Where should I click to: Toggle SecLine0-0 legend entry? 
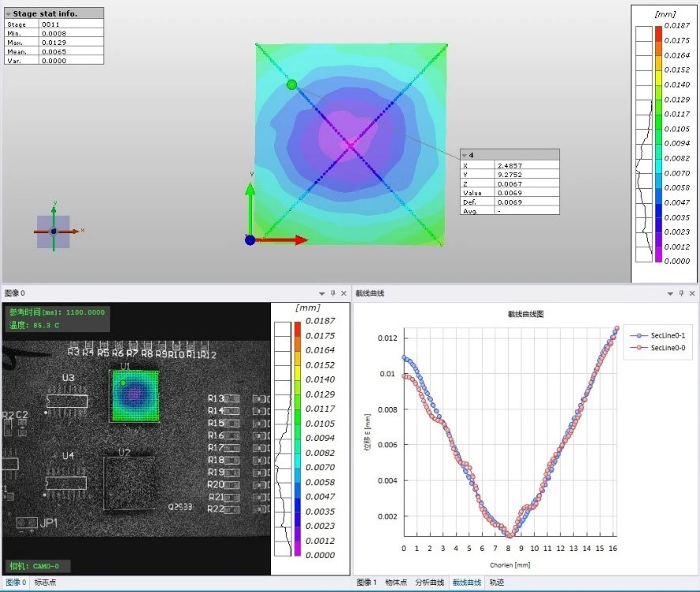[x=657, y=347]
